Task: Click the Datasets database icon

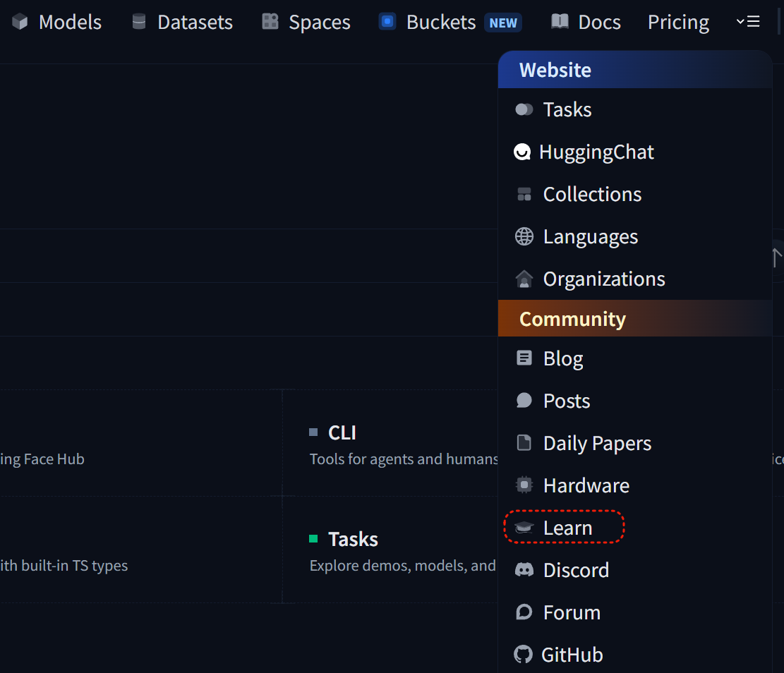Action: click(139, 21)
